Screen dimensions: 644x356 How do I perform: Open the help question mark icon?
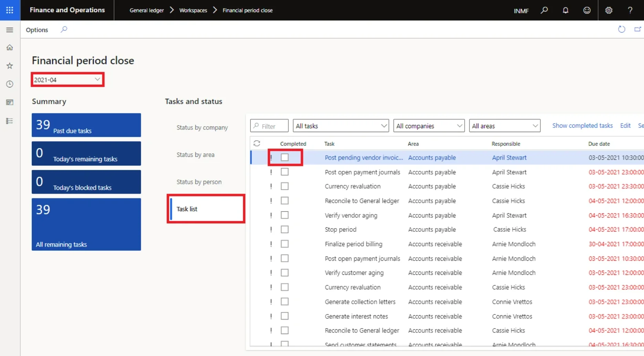630,10
